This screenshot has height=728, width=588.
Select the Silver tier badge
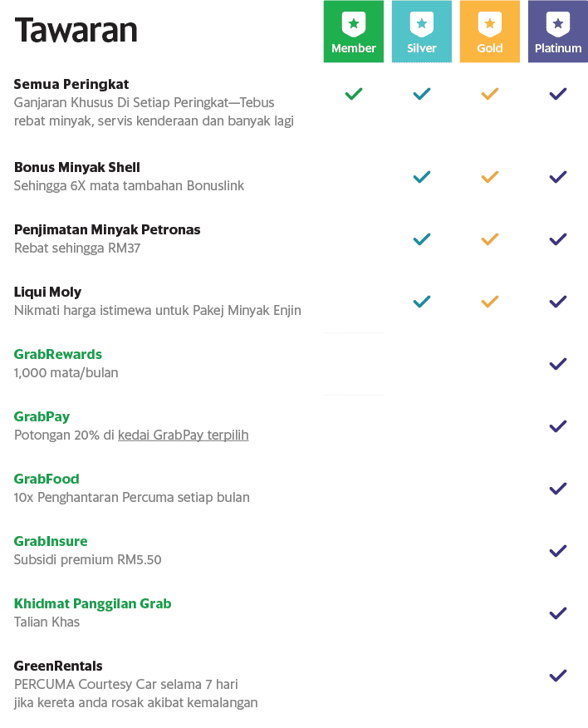tap(421, 32)
